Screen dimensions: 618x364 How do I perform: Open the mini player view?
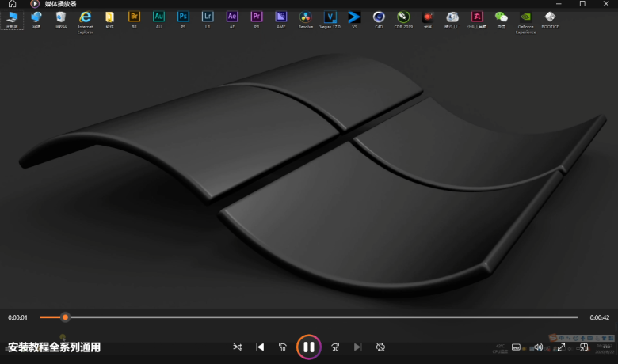tap(584, 347)
